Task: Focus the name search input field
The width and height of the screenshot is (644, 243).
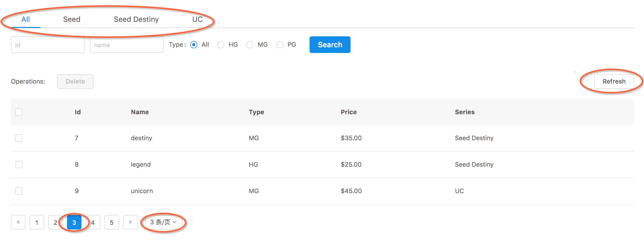Action: (127, 45)
